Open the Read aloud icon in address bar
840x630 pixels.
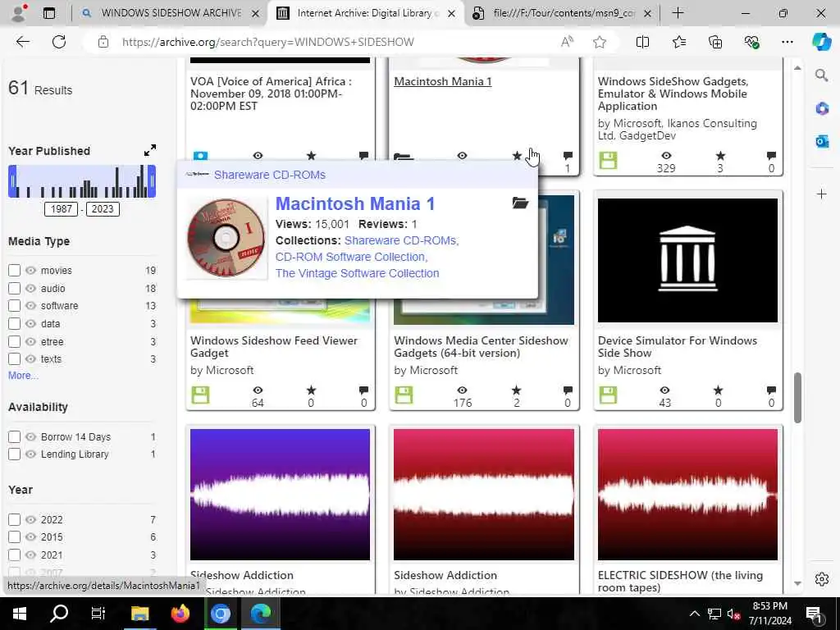point(567,42)
